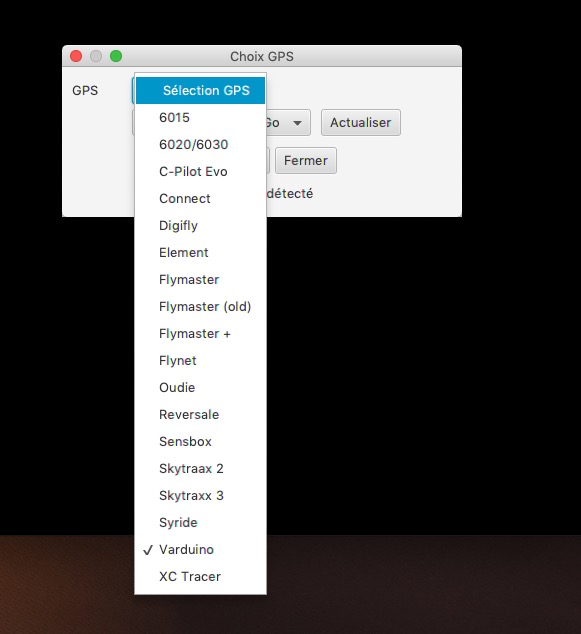Choose the Connect GPS option

(x=200, y=199)
